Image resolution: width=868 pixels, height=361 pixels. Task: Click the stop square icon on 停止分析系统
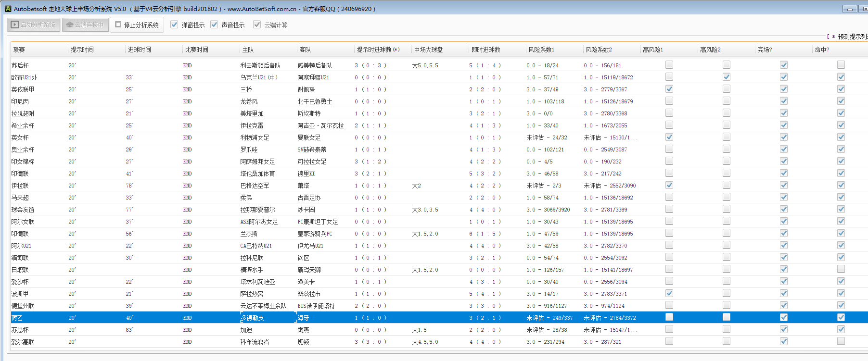(118, 25)
